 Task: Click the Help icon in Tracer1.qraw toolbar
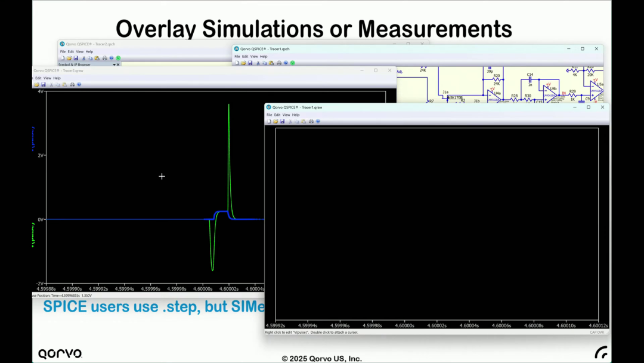(x=318, y=122)
